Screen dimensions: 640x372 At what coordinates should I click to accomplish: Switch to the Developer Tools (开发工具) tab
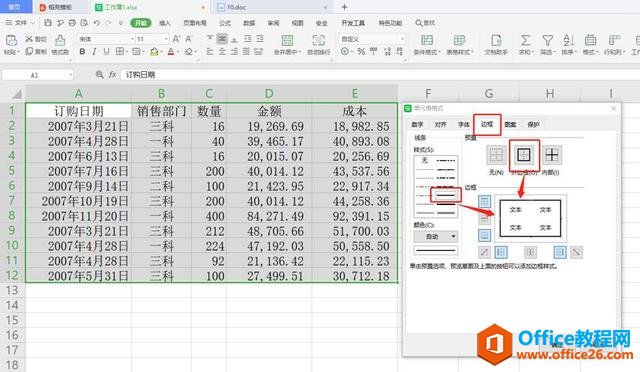tap(353, 23)
